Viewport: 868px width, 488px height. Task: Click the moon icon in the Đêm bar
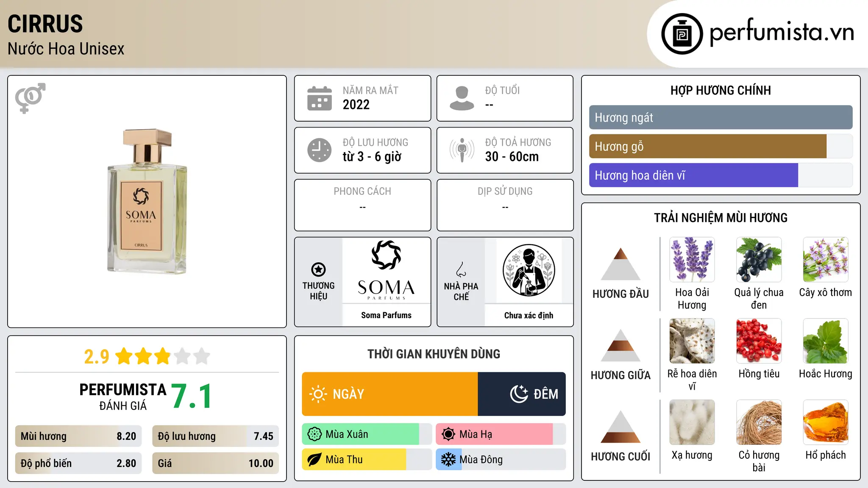519,394
